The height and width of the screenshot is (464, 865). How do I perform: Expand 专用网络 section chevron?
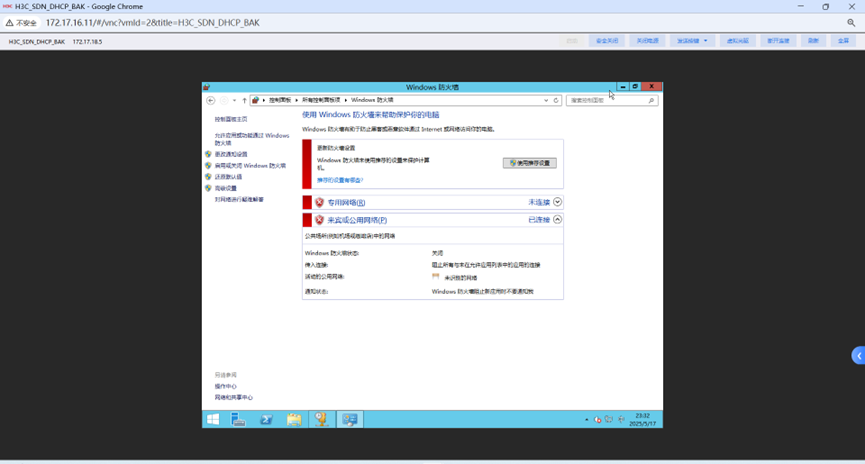[557, 202]
